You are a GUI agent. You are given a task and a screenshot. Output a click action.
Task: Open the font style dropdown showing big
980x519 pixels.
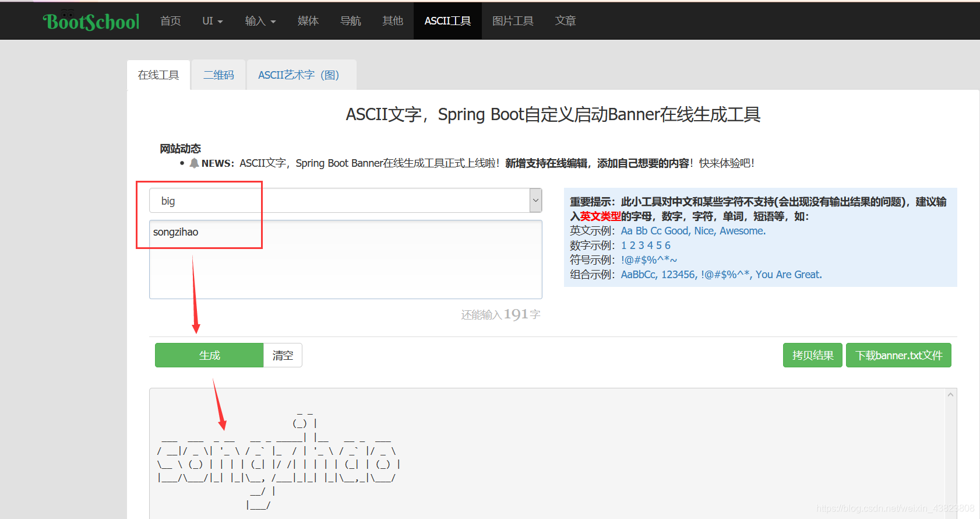(346, 201)
